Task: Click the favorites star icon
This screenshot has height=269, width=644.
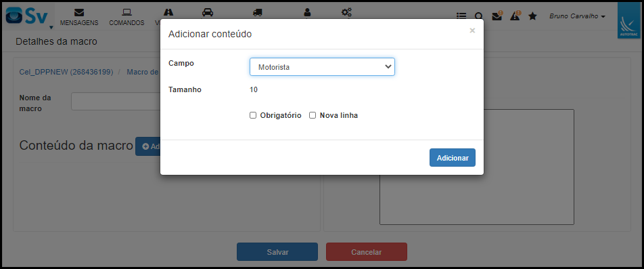Action: click(532, 16)
